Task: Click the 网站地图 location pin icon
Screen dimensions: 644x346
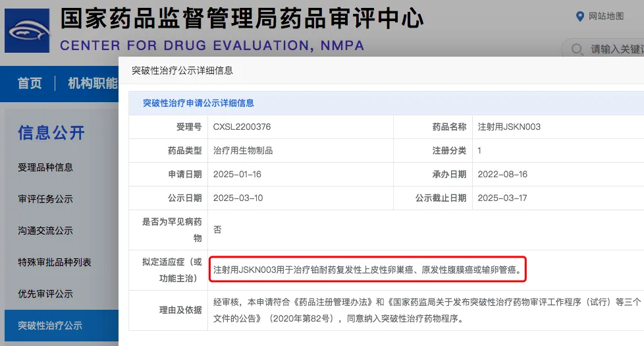Action: 580,16
